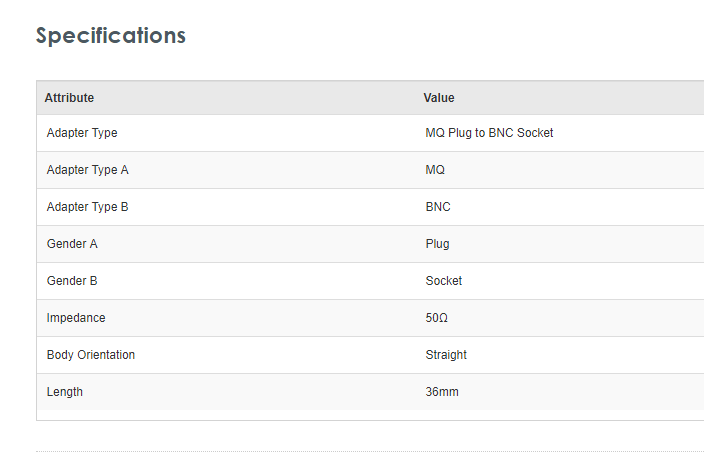Image resolution: width=704 pixels, height=458 pixels.
Task: Select the BNC value cell
Action: pyautogui.click(x=438, y=207)
